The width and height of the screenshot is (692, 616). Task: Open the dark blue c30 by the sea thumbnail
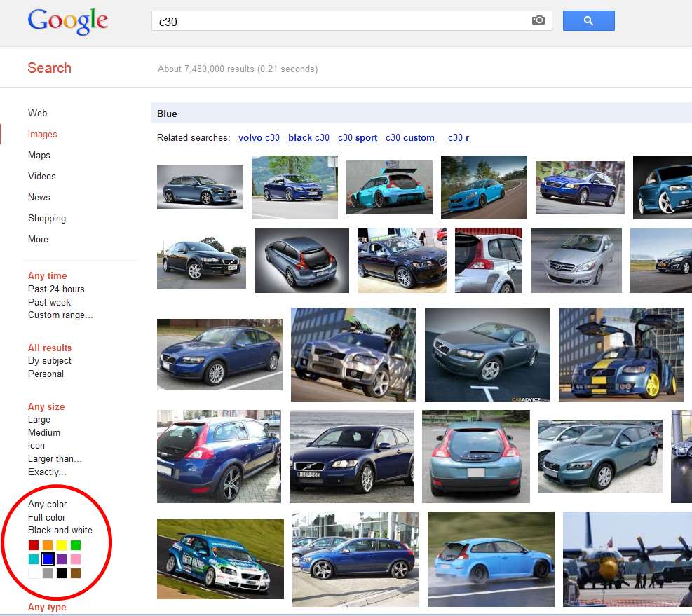coord(351,456)
